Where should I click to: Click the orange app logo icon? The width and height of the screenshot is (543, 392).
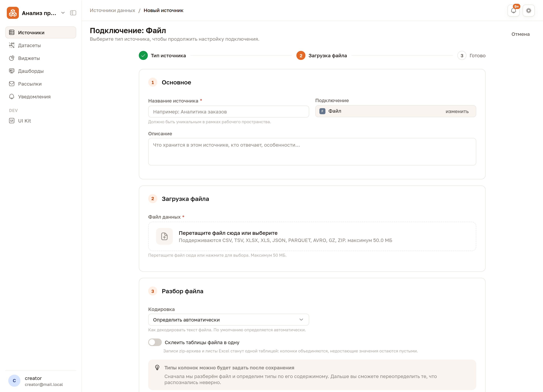13,13
